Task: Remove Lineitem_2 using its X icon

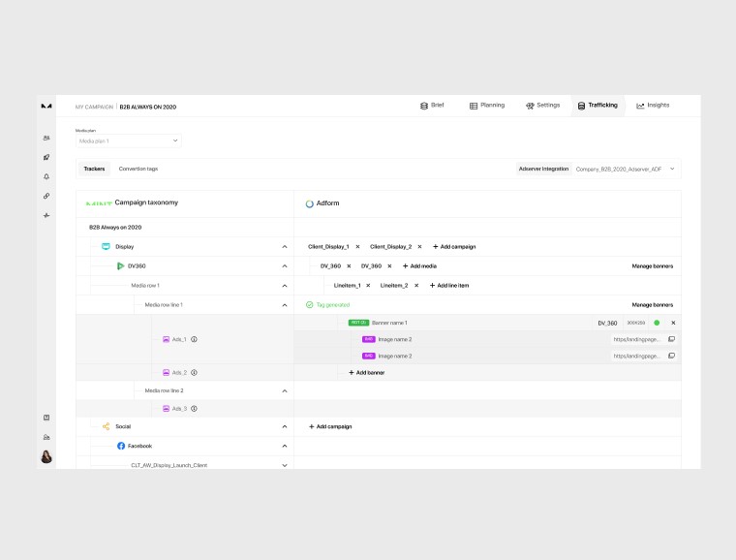Action: coord(415,286)
